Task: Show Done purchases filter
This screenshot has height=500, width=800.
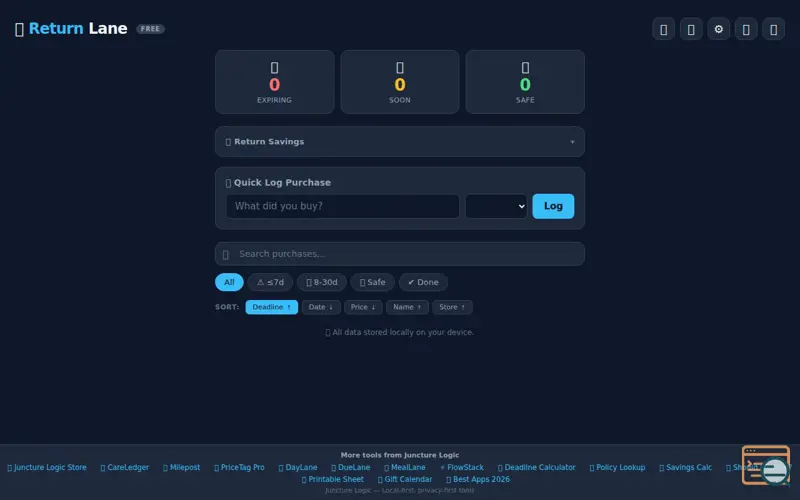Action: click(423, 282)
